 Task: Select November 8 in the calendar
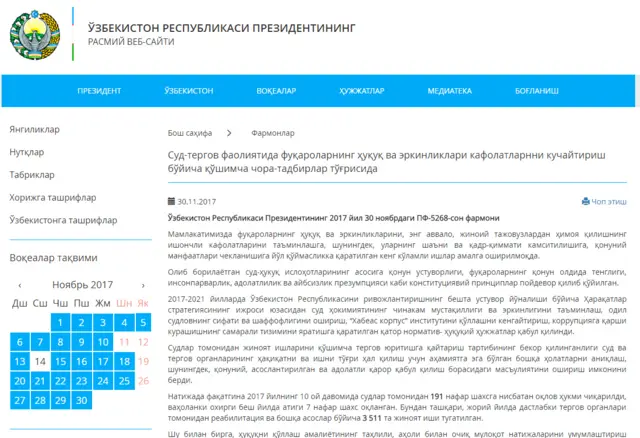click(x=60, y=342)
